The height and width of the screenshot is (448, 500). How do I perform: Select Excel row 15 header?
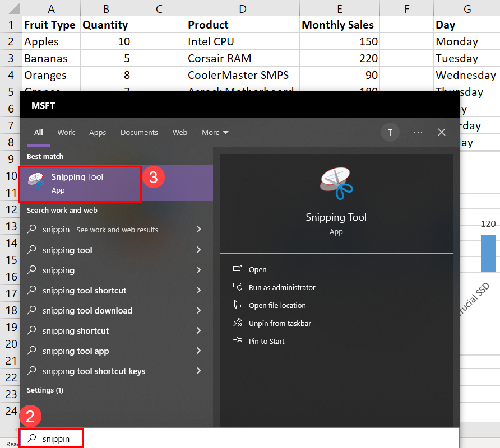pyautogui.click(x=11, y=260)
